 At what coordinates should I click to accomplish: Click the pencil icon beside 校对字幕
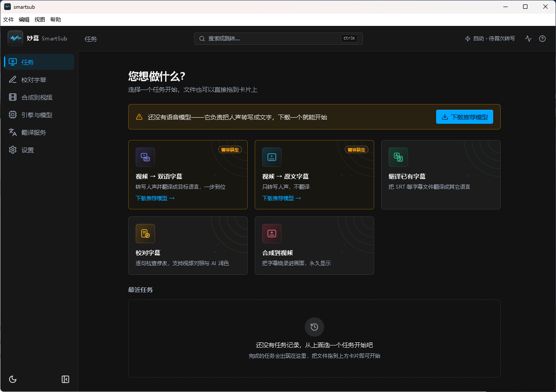click(x=13, y=80)
